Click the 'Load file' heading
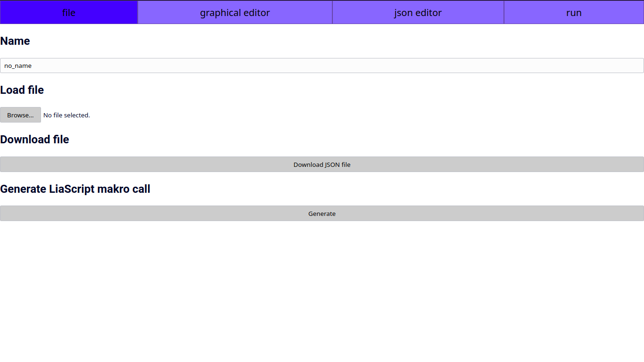 tap(22, 90)
